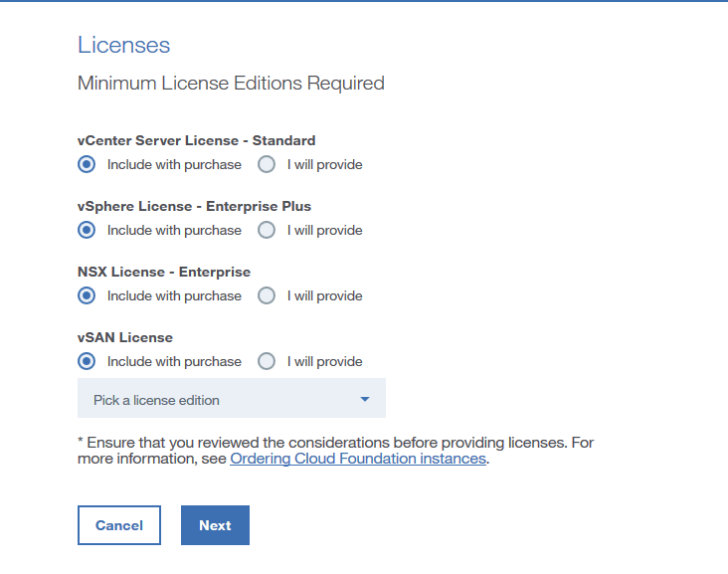
Task: Open the 'Ordering Cloud Foundation instances' link
Action: 358,459
